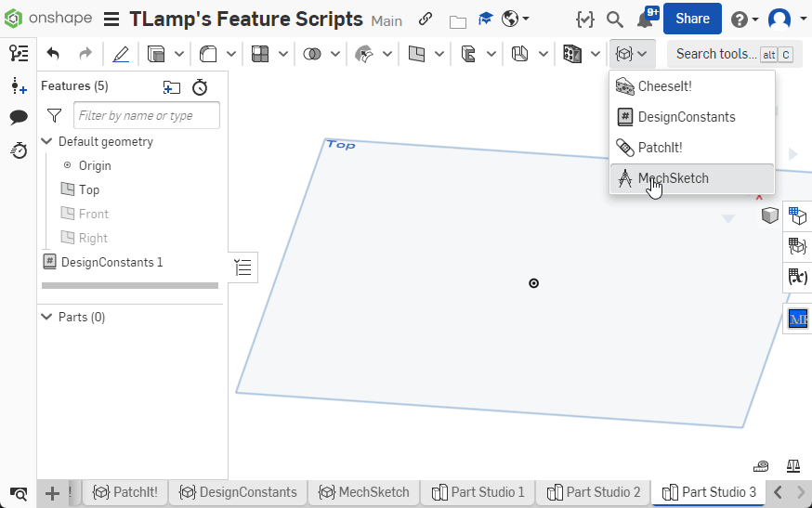Toggle the custom features toolbar dropdown
The width and height of the screenshot is (812, 508).
[x=632, y=54]
